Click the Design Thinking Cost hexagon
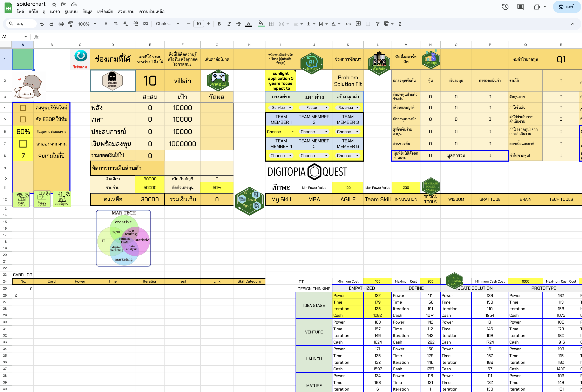This screenshot has width=582, height=392. point(454,281)
